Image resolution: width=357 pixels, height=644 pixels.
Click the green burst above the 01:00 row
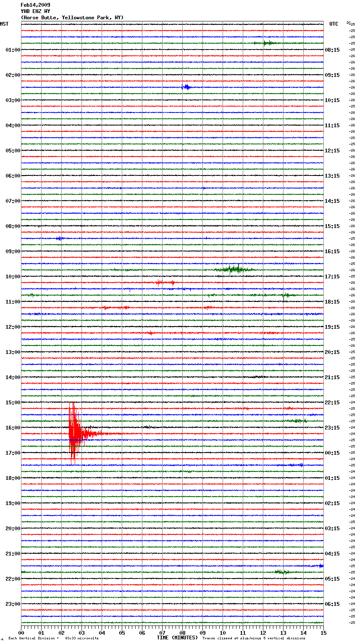coord(266,43)
